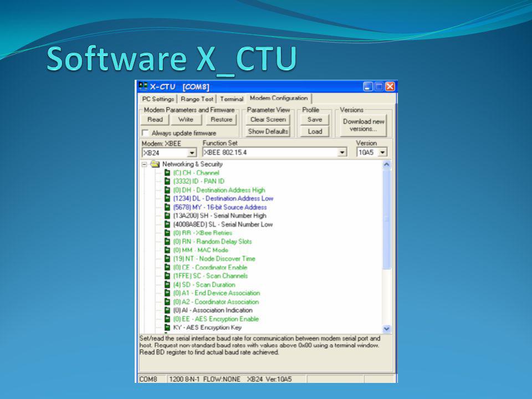The image size is (532, 399).
Task: Select (1FFE) SC - Scan Channels
Action: (x=211, y=276)
